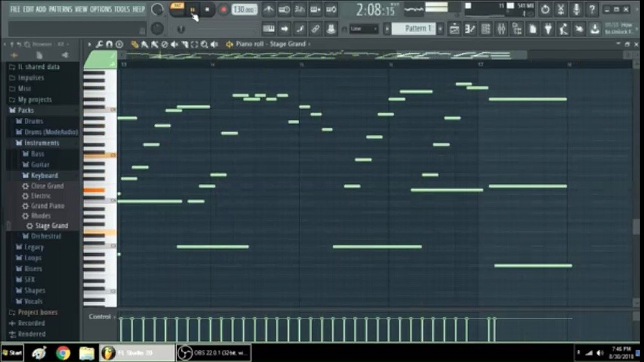This screenshot has width=644, height=362.
Task: Expand the Orchestral folder
Action: click(x=46, y=236)
